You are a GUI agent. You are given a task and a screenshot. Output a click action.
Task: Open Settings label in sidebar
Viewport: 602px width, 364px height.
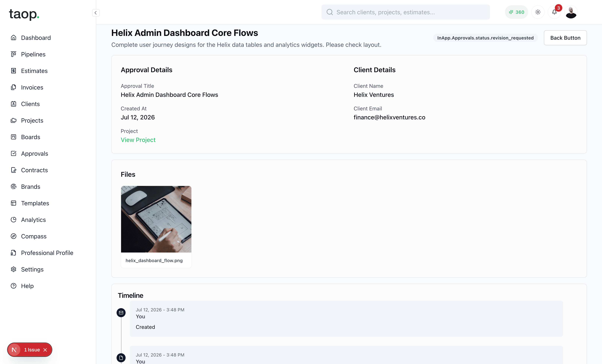[32, 269]
